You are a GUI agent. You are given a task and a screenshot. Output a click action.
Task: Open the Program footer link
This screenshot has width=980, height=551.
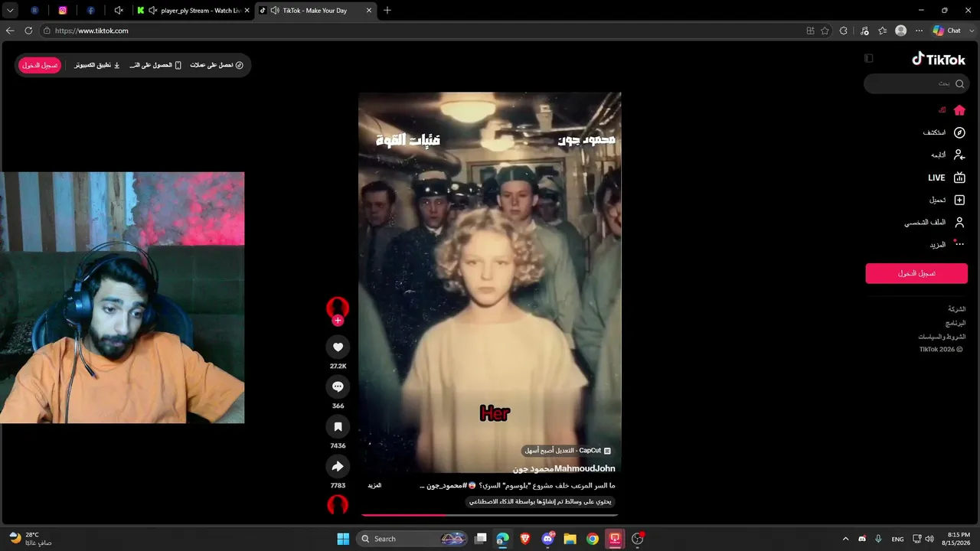[x=955, y=323]
